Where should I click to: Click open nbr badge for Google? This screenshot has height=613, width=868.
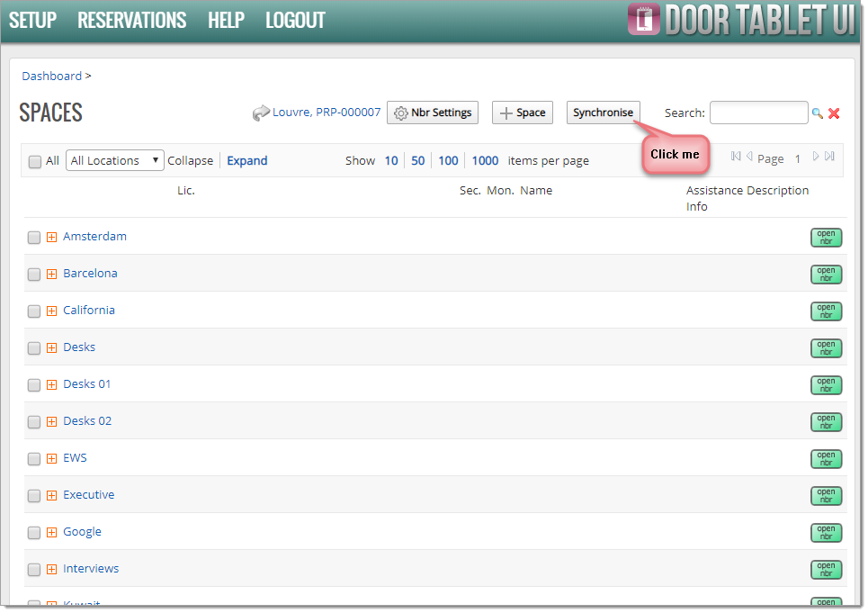coord(826,533)
